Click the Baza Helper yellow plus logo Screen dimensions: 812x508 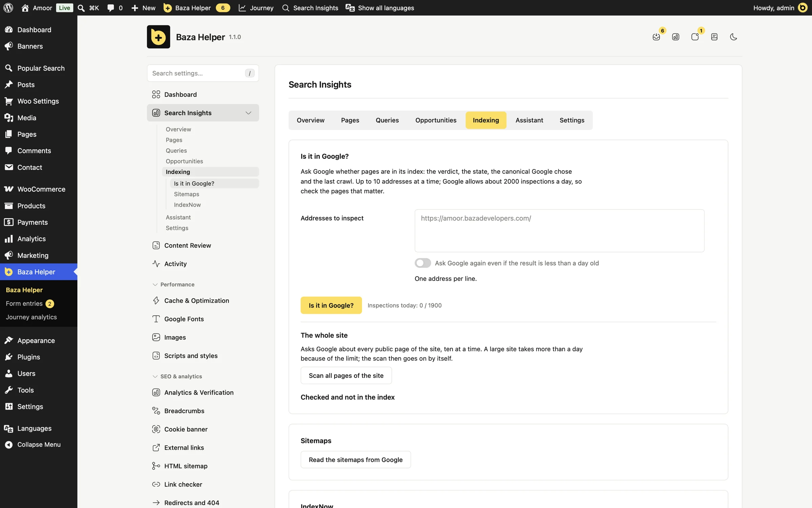[x=158, y=37]
